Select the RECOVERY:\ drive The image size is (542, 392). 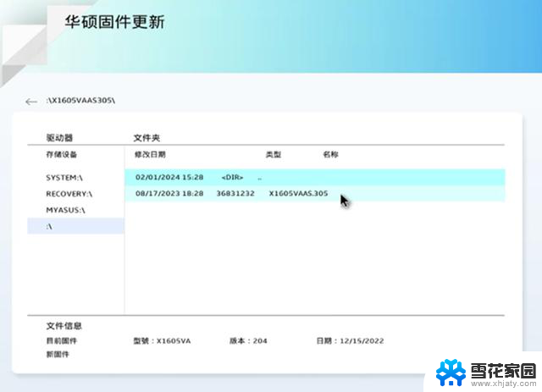(69, 194)
